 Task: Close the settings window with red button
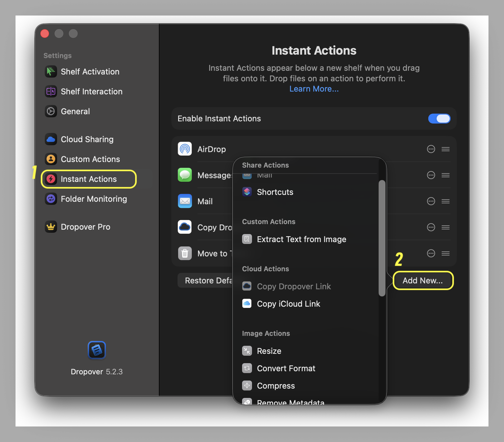click(x=45, y=34)
